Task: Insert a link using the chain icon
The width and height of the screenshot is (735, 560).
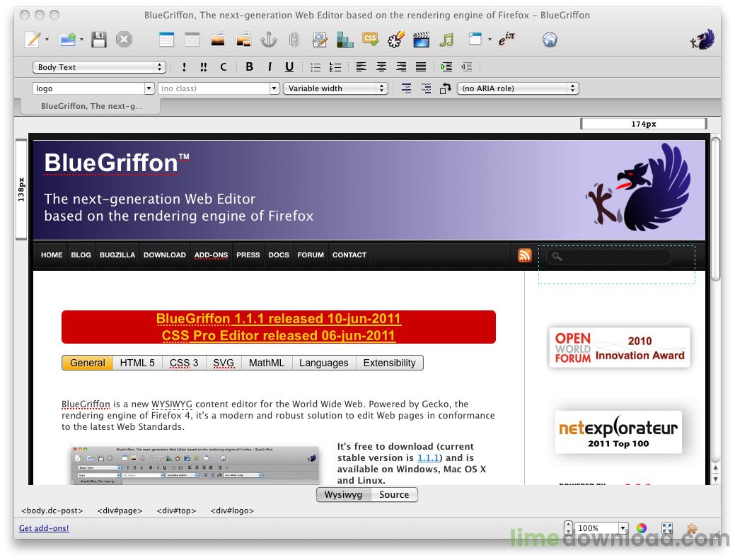Action: (x=294, y=40)
